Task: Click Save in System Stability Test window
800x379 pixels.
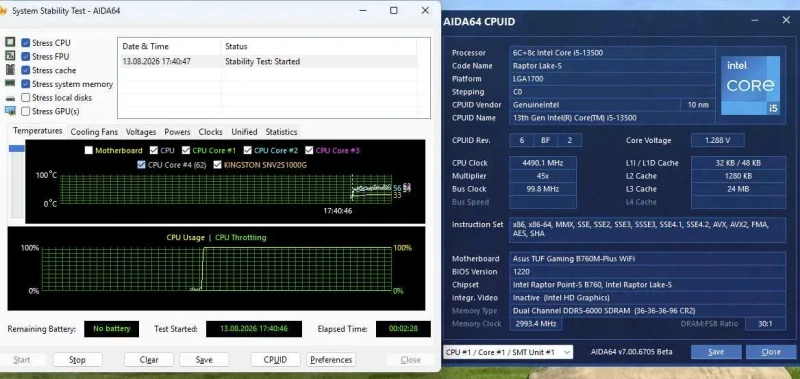Action: 204,360
